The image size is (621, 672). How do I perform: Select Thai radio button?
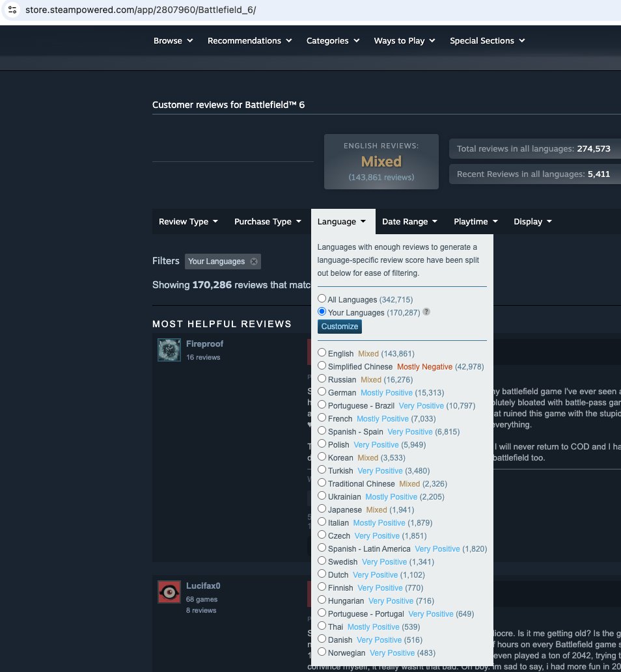tap(322, 625)
